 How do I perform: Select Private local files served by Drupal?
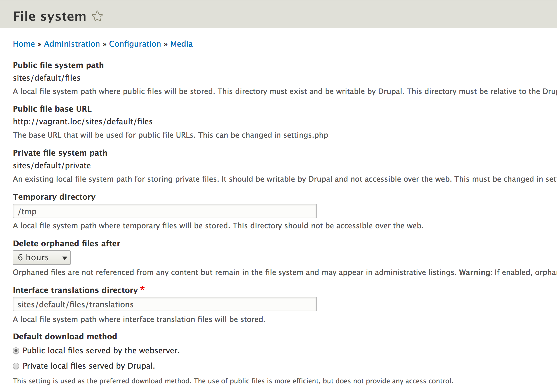[16, 366]
